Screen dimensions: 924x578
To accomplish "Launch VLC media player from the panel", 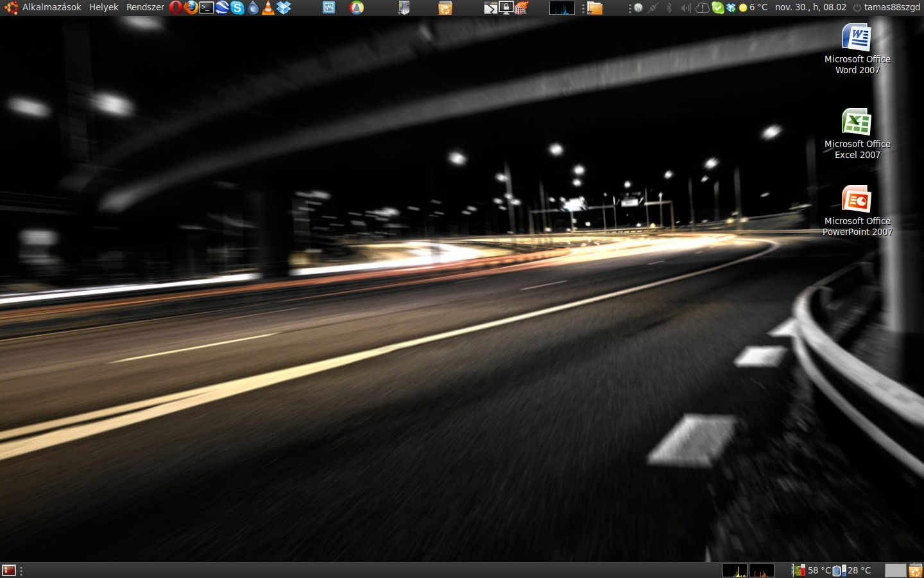I will [268, 8].
